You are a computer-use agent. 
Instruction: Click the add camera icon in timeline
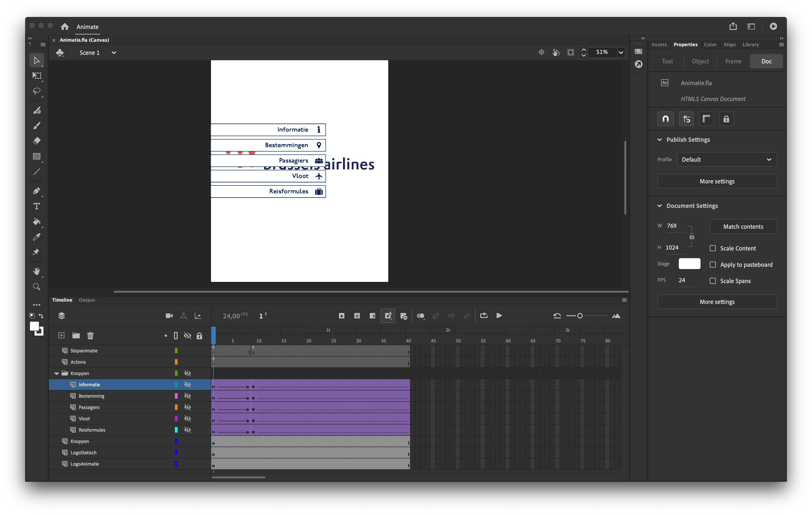click(169, 316)
